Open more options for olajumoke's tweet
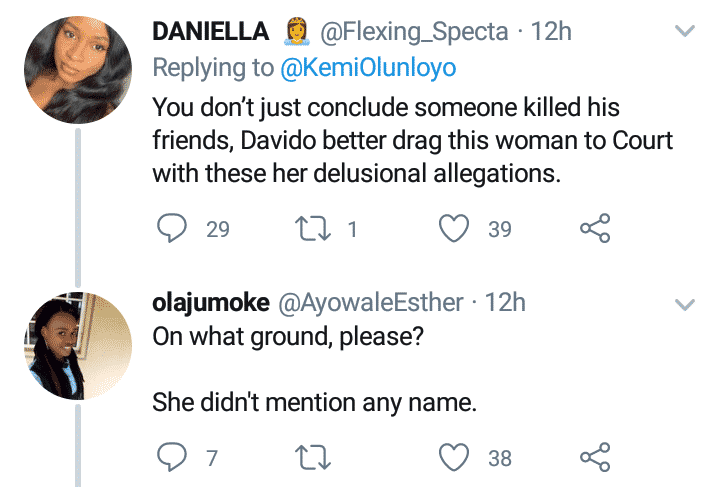This screenshot has height=487, width=720. pyautogui.click(x=685, y=302)
